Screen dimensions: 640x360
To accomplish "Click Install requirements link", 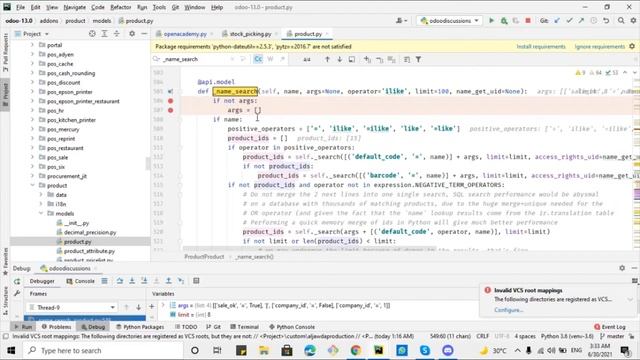I will tap(541, 47).
